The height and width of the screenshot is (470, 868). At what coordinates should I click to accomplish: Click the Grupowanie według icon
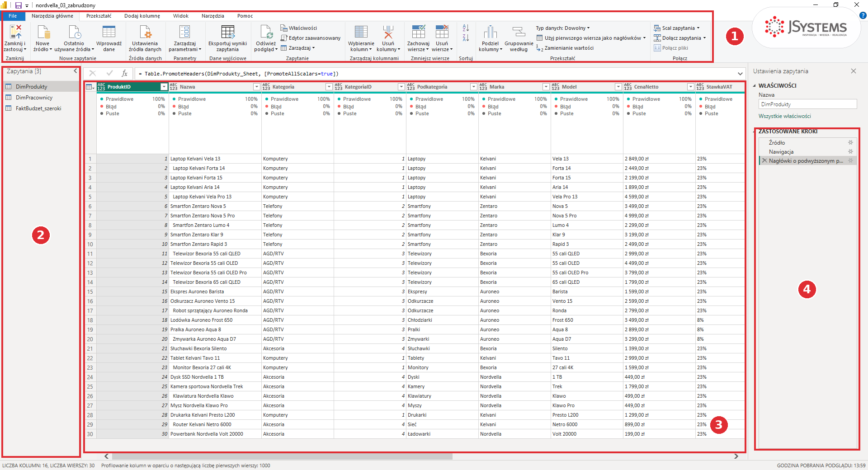coord(519,32)
